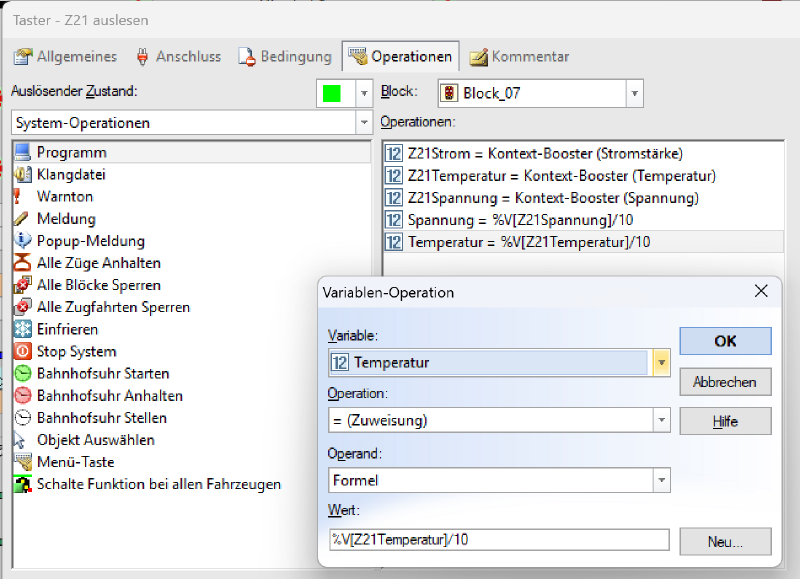
Task: Click the variable icon in Variable field
Action: click(340, 362)
